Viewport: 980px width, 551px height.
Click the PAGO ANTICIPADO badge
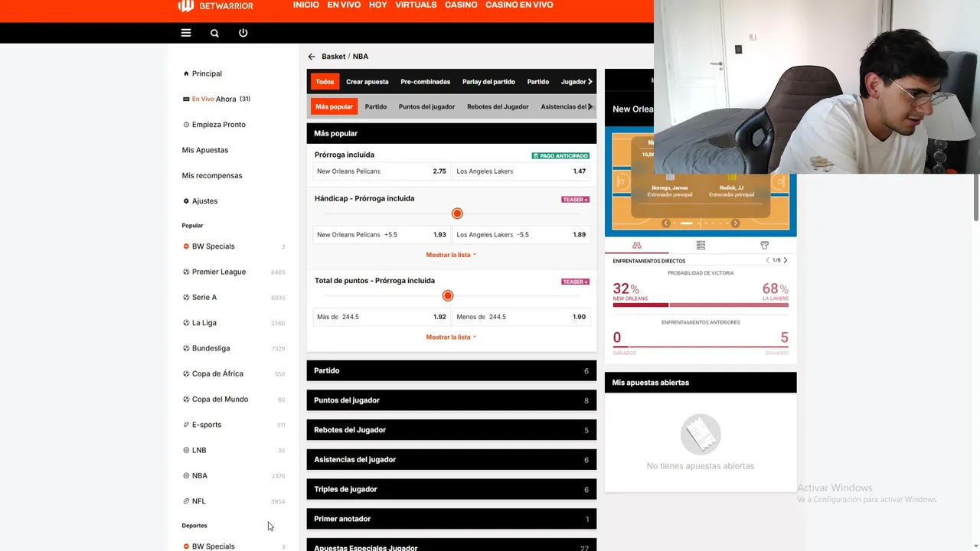(x=560, y=156)
